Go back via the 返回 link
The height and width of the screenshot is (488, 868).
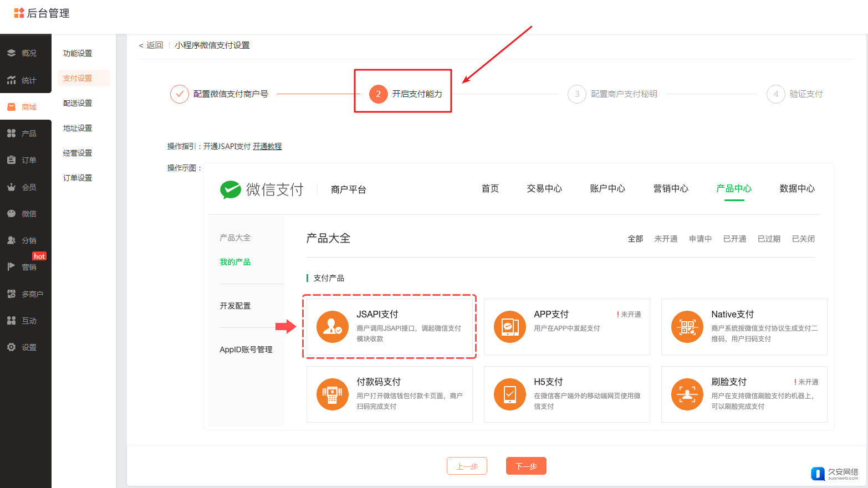click(x=151, y=45)
